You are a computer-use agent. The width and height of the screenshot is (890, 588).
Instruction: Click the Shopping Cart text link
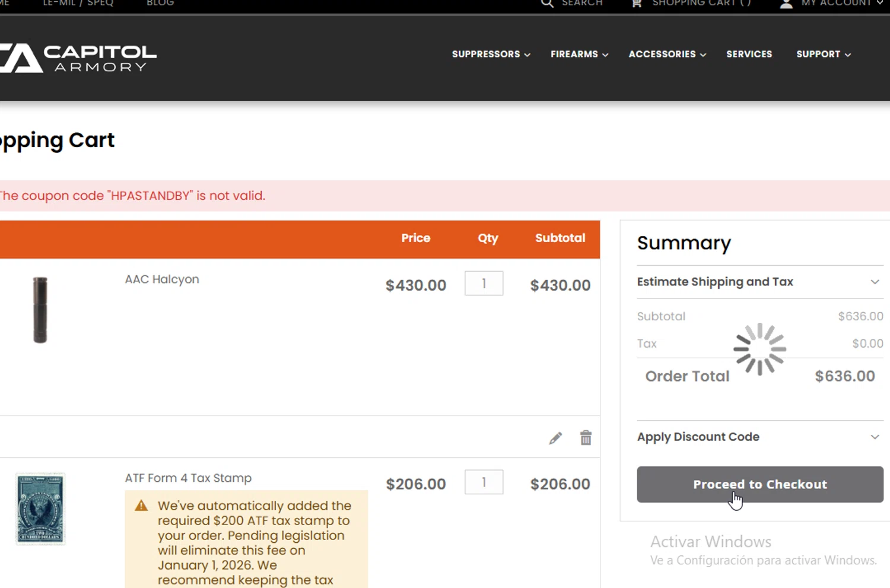[x=701, y=3]
